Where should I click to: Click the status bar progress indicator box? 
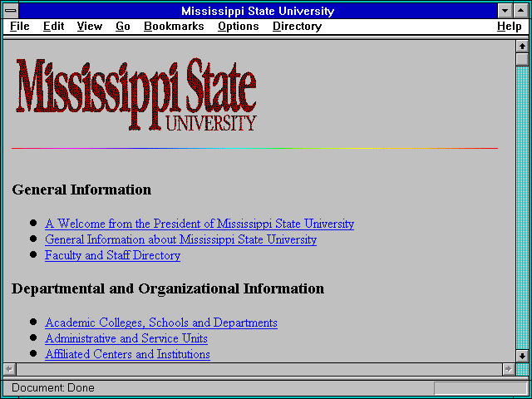(x=480, y=388)
